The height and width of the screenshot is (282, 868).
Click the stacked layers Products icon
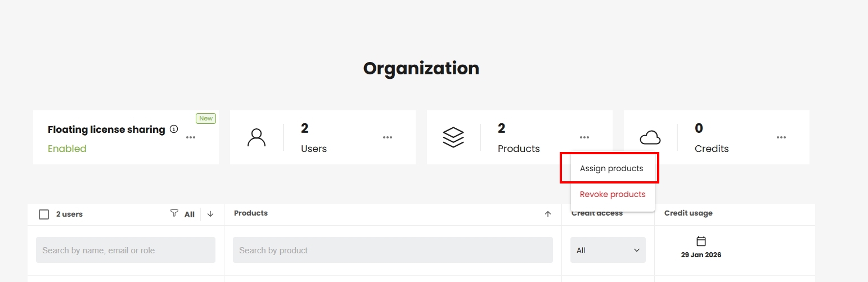[453, 137]
